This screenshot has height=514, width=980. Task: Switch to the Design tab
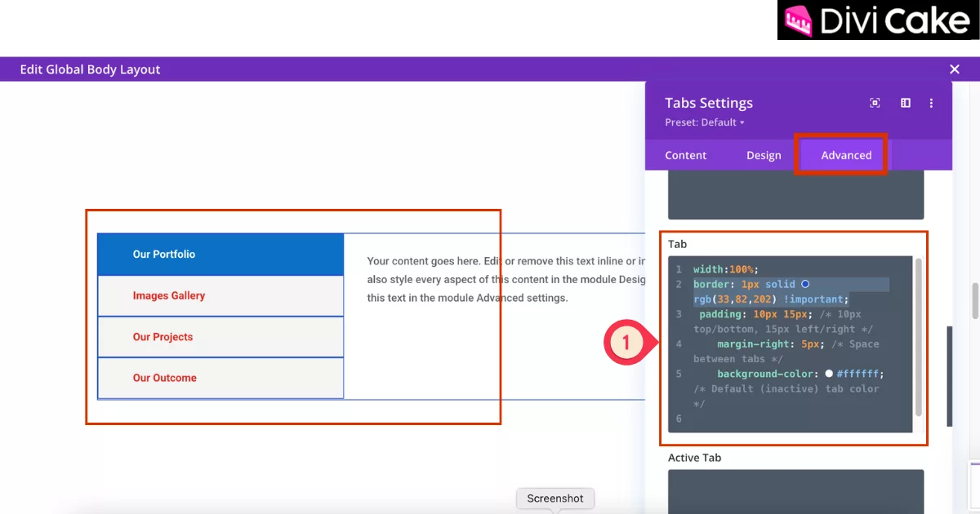(x=764, y=155)
